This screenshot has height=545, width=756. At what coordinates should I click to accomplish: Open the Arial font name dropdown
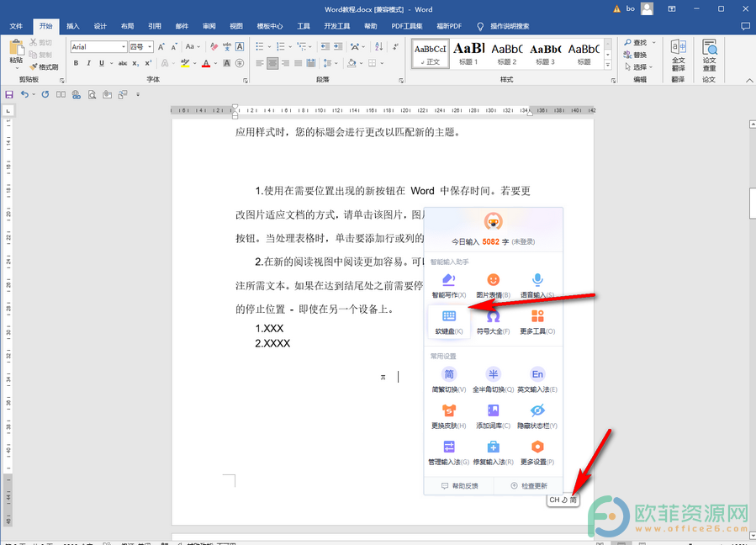(x=124, y=47)
